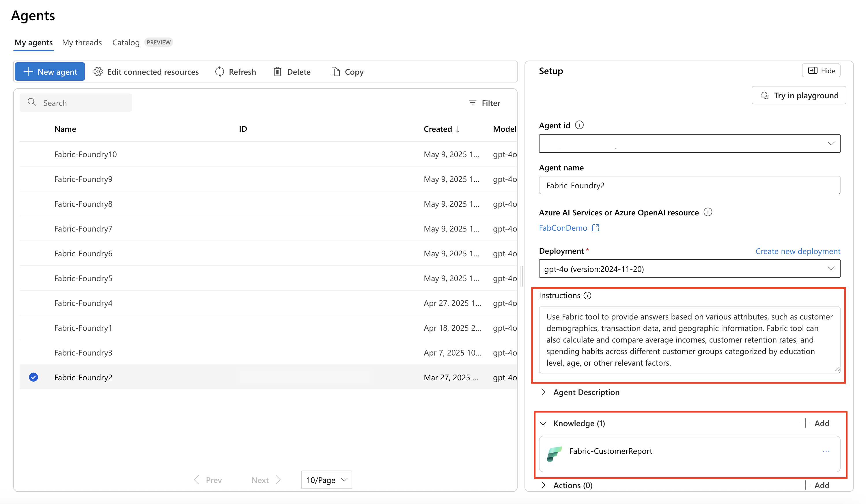Open the 10/Page pagination dropdown
Screen dimensions: 866x504
326,480
